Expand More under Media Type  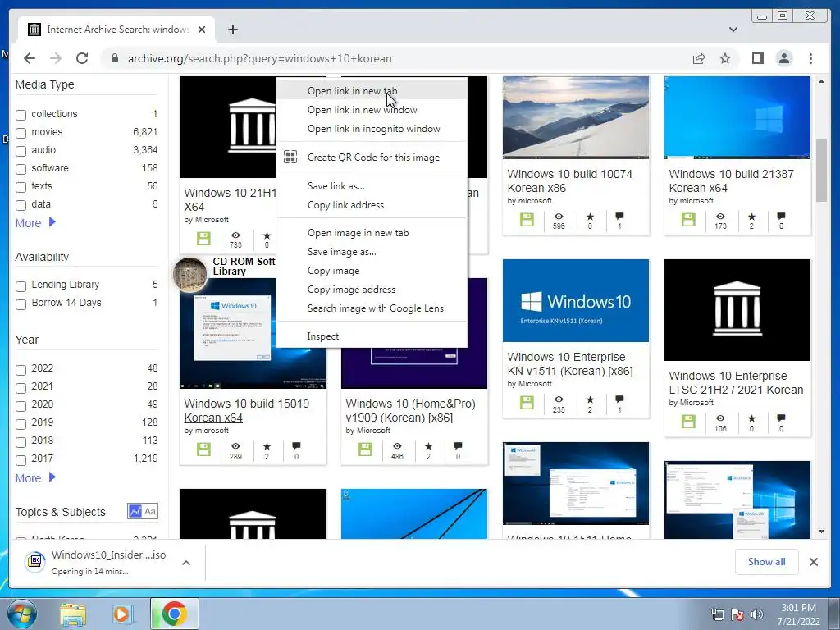coord(35,223)
